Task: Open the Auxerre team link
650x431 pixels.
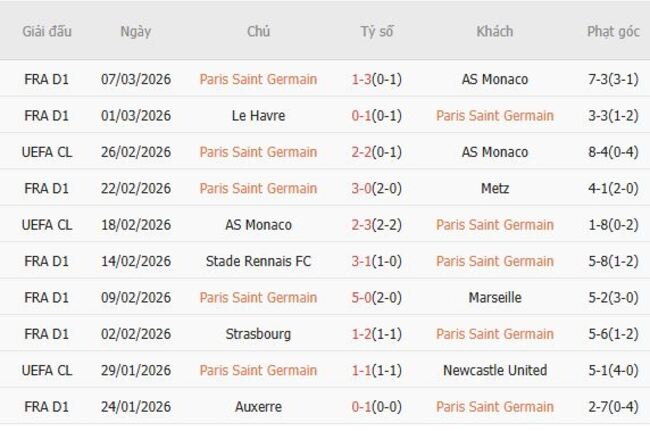Action: click(258, 406)
